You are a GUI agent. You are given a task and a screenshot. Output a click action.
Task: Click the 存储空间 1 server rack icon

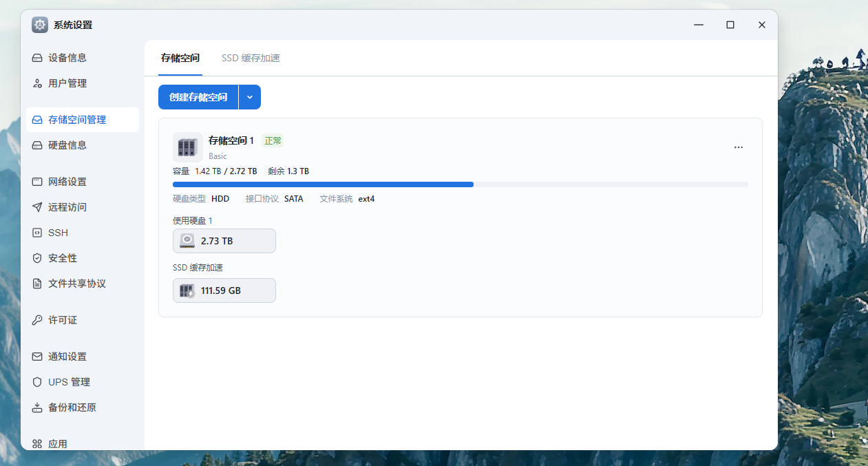[187, 147]
